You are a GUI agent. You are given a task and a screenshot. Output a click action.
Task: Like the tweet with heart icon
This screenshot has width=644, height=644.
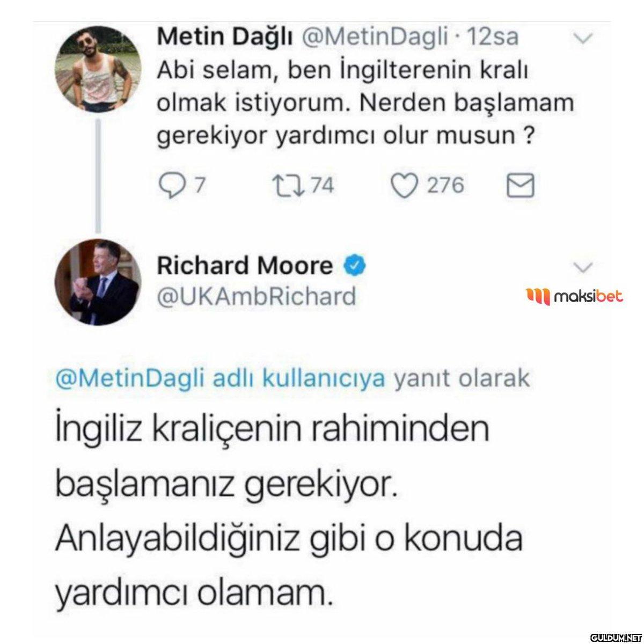[x=406, y=186]
